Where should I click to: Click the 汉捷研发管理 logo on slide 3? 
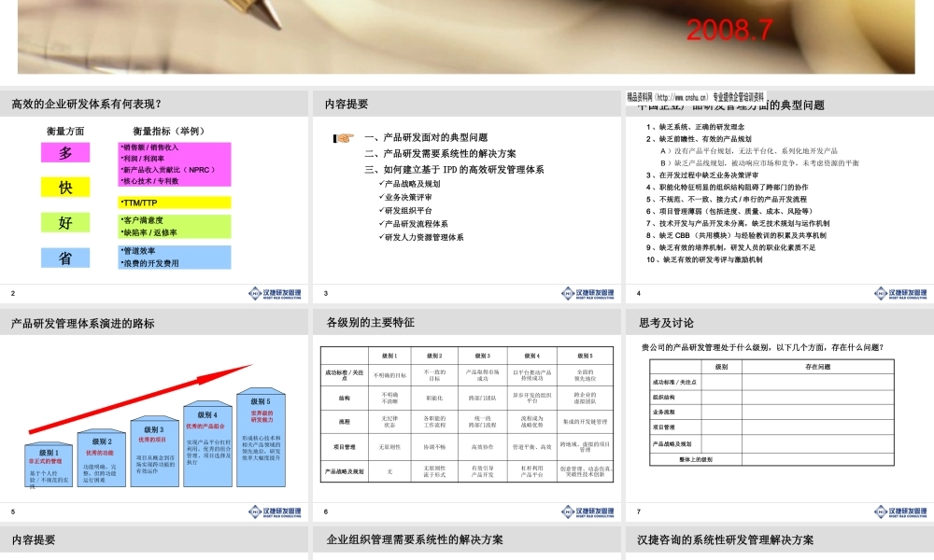(587, 293)
